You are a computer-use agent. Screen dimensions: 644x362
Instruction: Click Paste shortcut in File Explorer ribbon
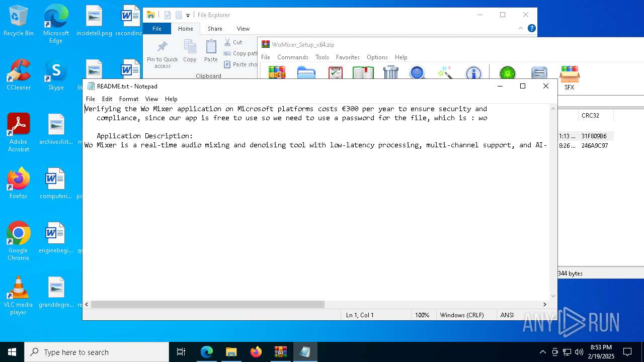point(240,64)
